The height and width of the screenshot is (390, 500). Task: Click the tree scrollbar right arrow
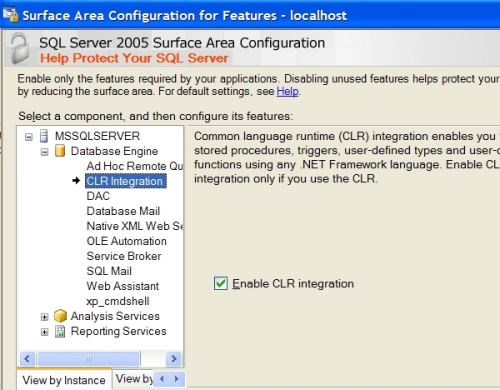click(x=174, y=359)
